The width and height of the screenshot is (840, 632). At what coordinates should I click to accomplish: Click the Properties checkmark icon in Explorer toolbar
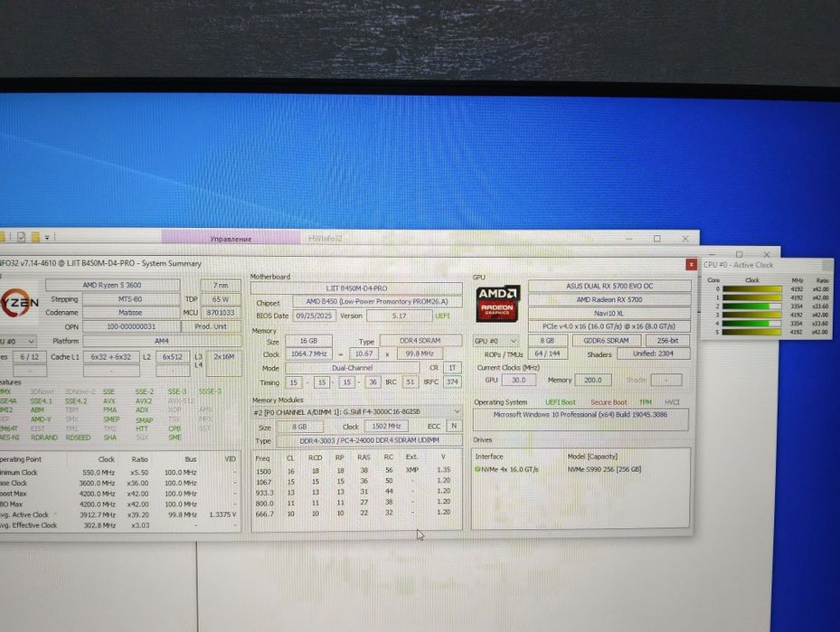click(22, 237)
